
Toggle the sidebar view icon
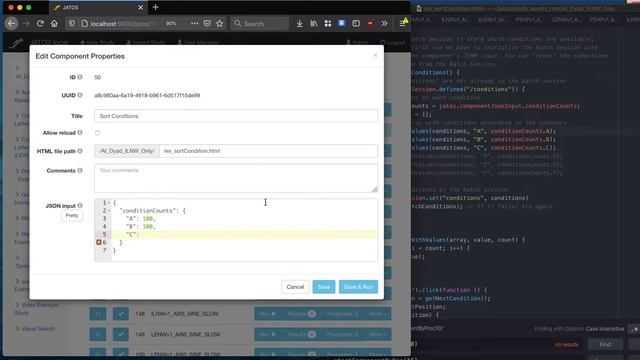[356, 24]
